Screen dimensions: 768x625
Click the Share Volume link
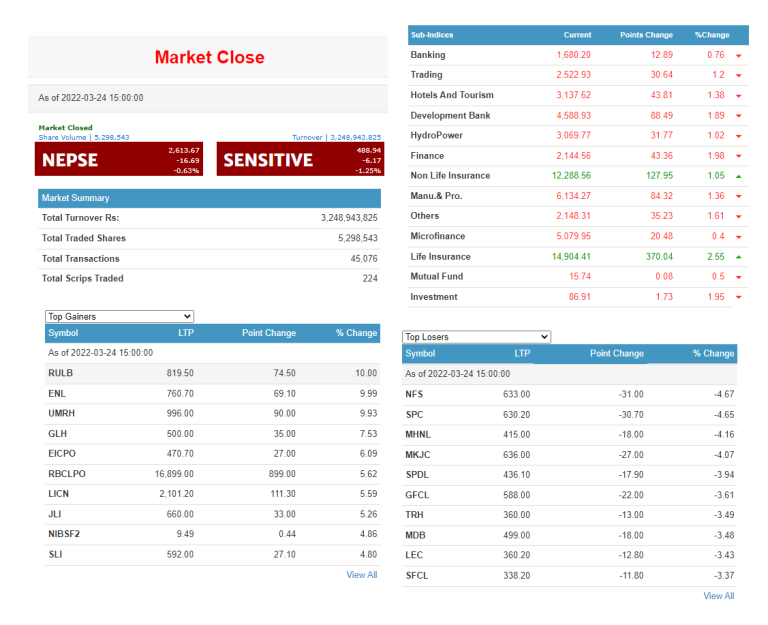tap(84, 137)
